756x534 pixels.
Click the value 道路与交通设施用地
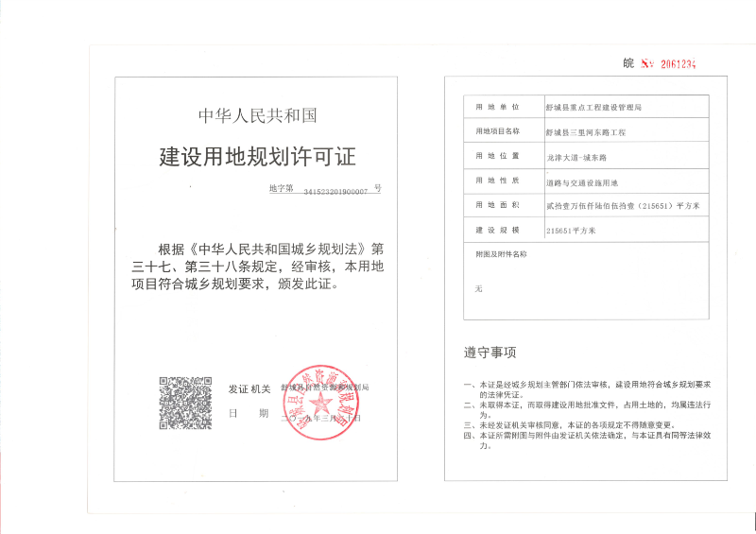[582, 182]
